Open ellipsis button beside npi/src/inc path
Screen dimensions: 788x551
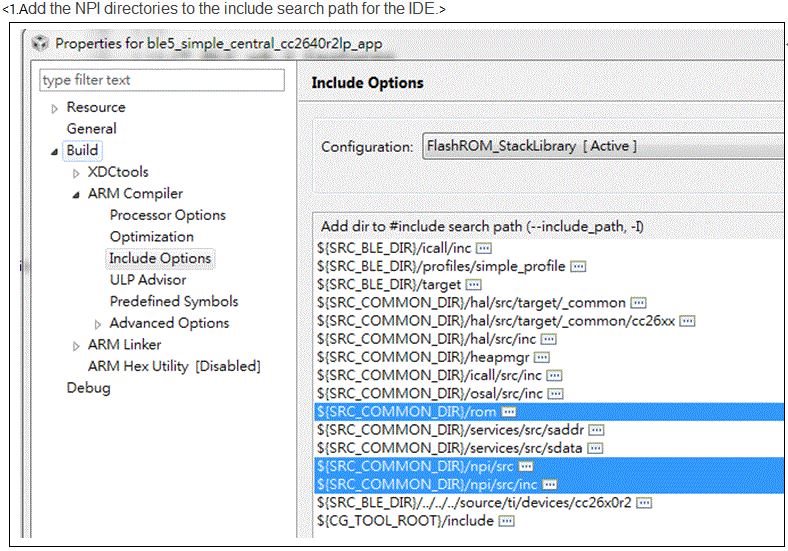[550, 485]
